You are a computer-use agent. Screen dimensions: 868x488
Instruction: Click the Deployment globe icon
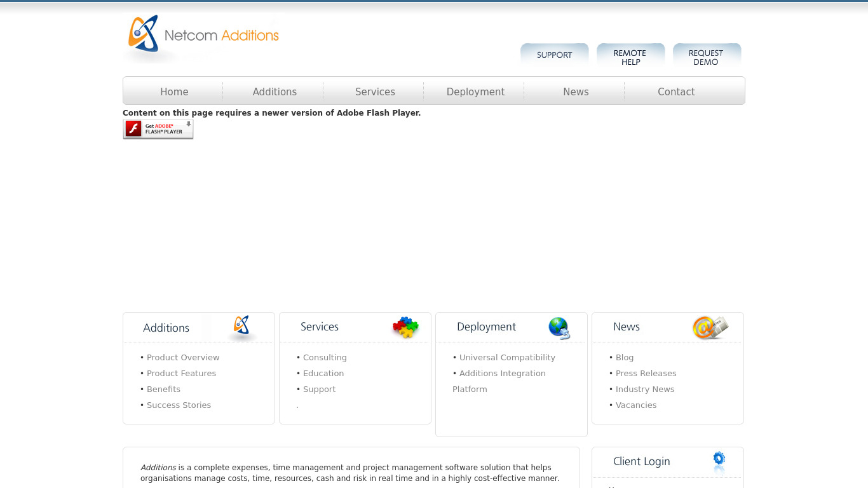coord(559,328)
